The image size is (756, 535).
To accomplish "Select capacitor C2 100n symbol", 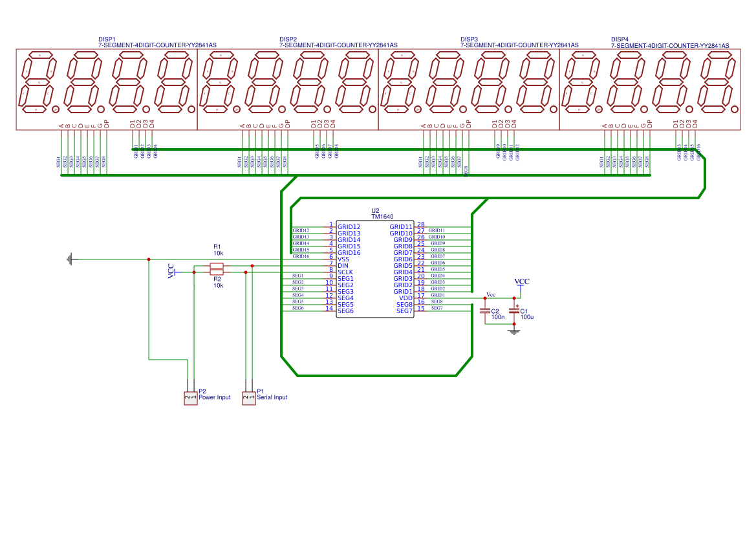I will coord(485,311).
